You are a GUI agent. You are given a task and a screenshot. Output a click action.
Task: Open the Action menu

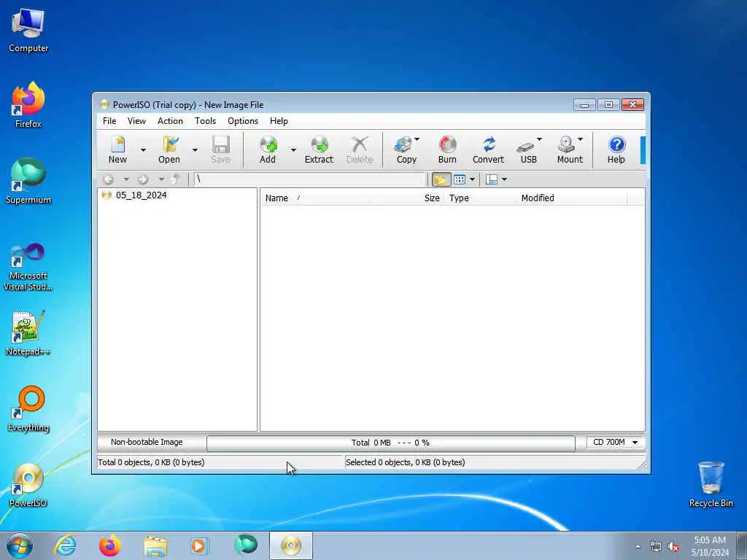tap(170, 121)
